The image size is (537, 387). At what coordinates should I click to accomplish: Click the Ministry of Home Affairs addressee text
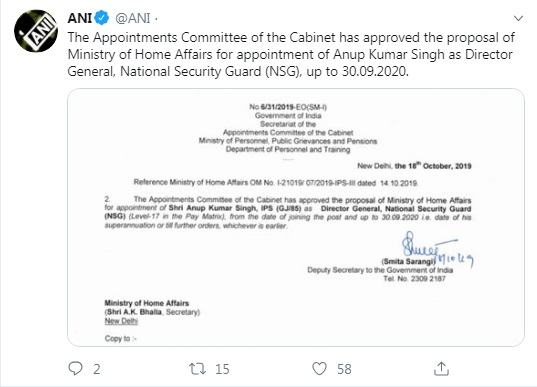147,303
